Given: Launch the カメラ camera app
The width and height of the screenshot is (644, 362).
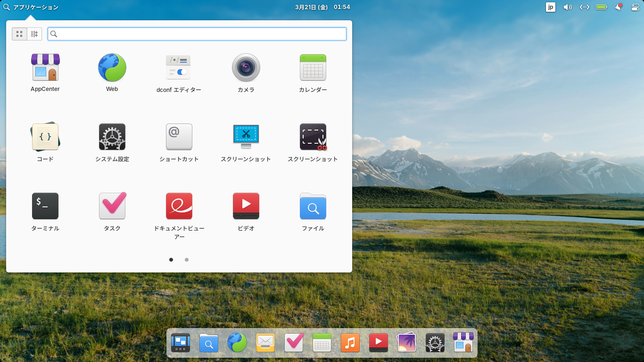Looking at the screenshot, I should [x=246, y=67].
